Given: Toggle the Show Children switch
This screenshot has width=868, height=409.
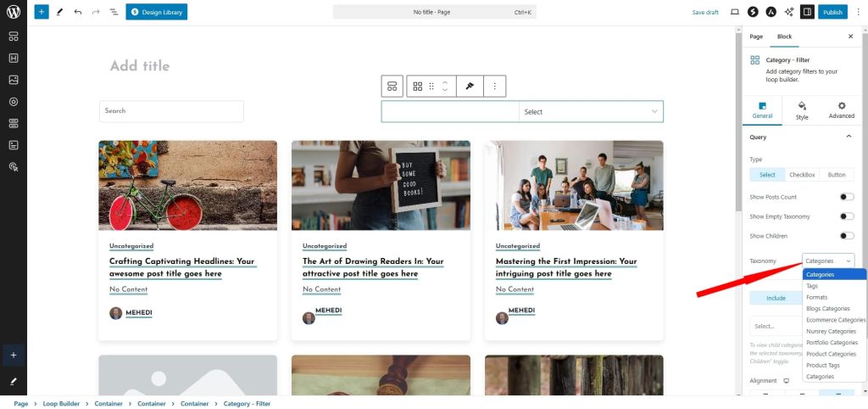Looking at the screenshot, I should [846, 236].
